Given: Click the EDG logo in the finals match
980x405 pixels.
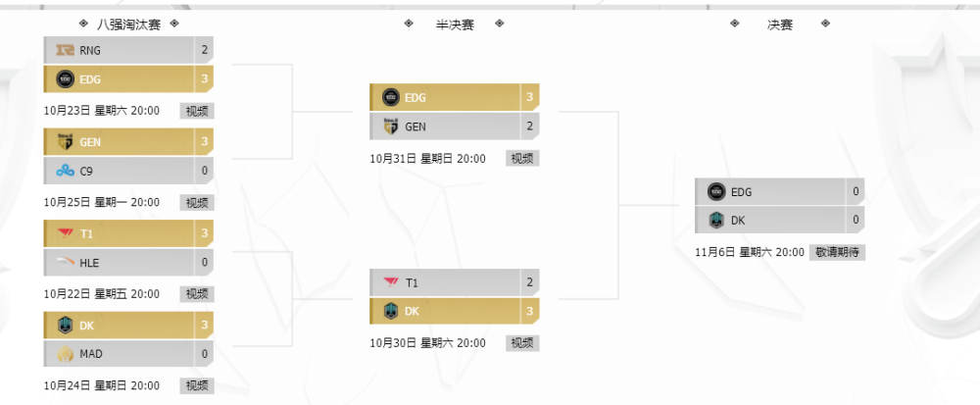Looking at the screenshot, I should click(x=716, y=192).
